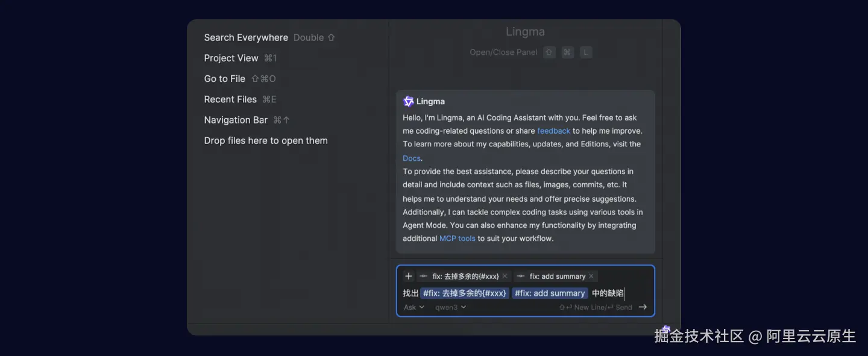868x356 pixels.
Task: Click the plus add-context button
Action: 409,276
